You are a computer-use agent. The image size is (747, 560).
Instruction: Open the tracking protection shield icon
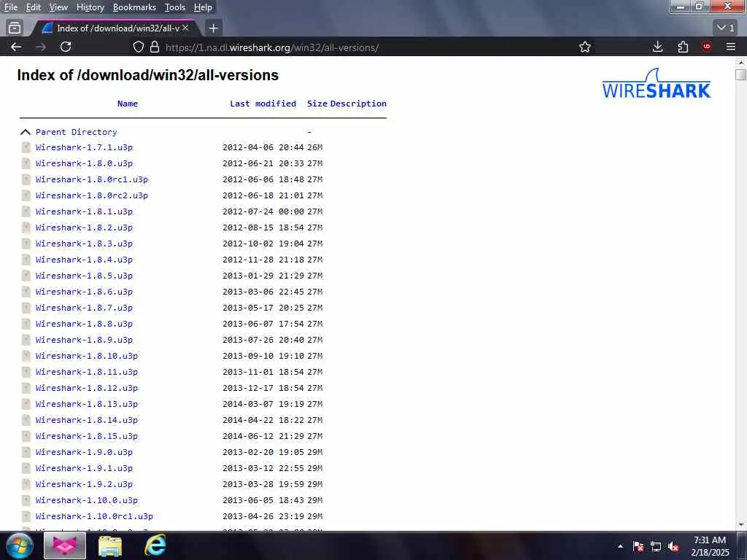(x=138, y=47)
